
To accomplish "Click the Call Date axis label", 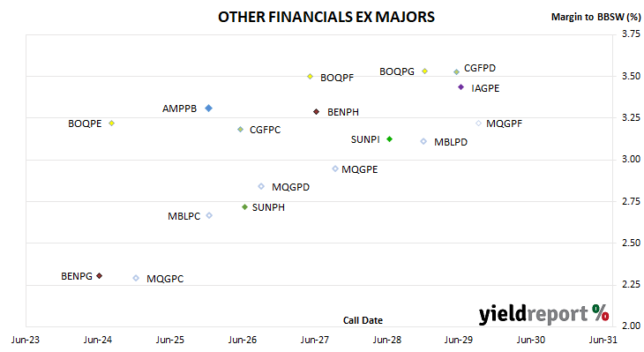I will (x=363, y=320).
